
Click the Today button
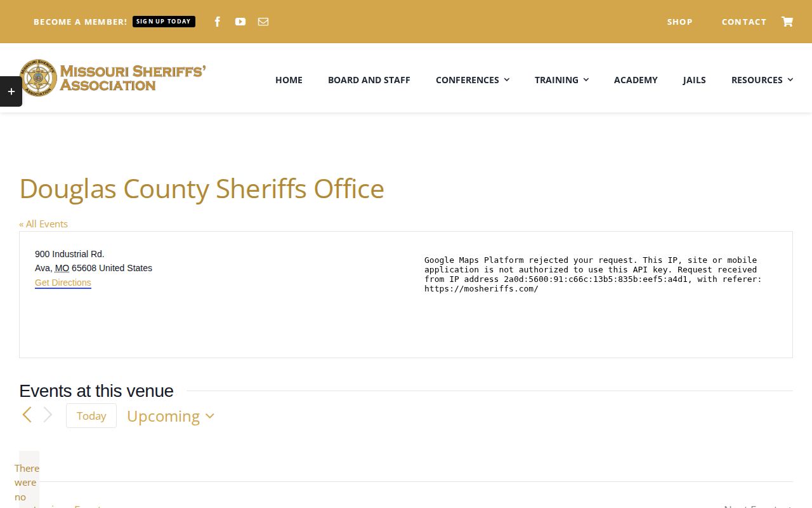pos(91,416)
